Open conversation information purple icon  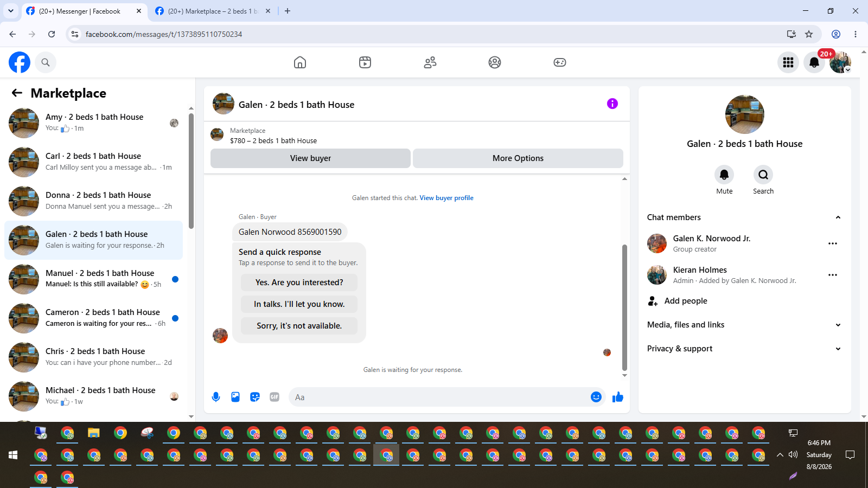pos(612,104)
